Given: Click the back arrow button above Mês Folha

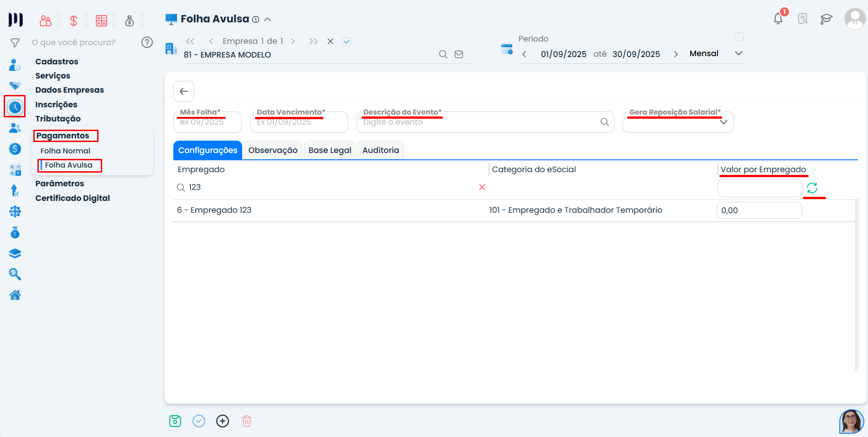Looking at the screenshot, I should (183, 91).
